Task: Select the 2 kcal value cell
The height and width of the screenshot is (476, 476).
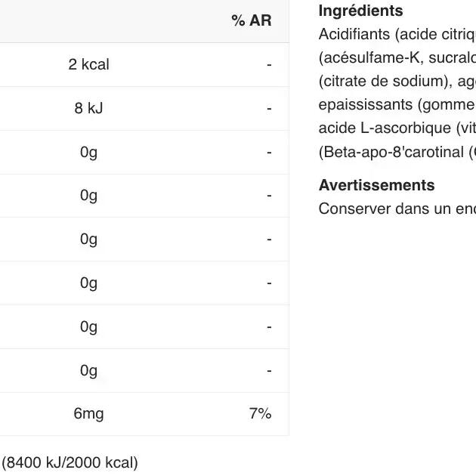Action: tap(88, 65)
